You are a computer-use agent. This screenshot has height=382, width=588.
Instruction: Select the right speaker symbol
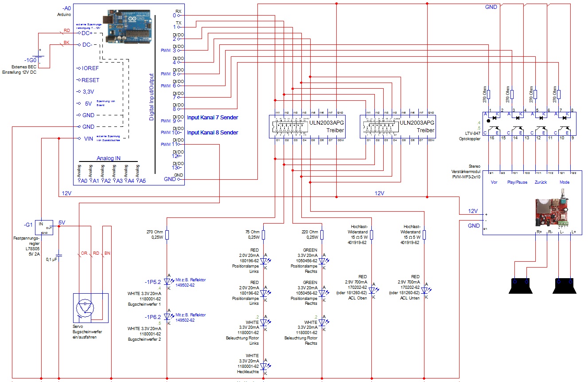[x=565, y=286]
